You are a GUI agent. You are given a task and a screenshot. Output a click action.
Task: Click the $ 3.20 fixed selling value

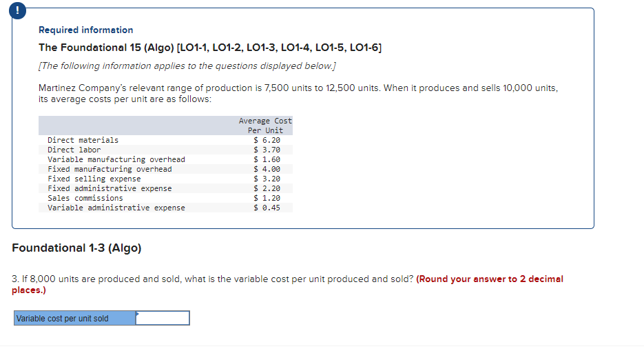pyautogui.click(x=267, y=179)
